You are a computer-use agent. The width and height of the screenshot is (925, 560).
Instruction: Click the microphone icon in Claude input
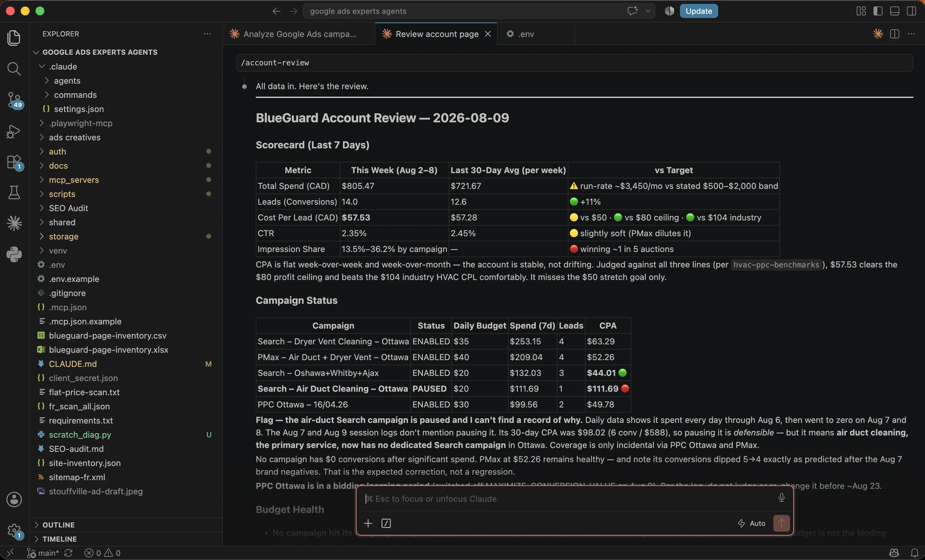pos(781,498)
